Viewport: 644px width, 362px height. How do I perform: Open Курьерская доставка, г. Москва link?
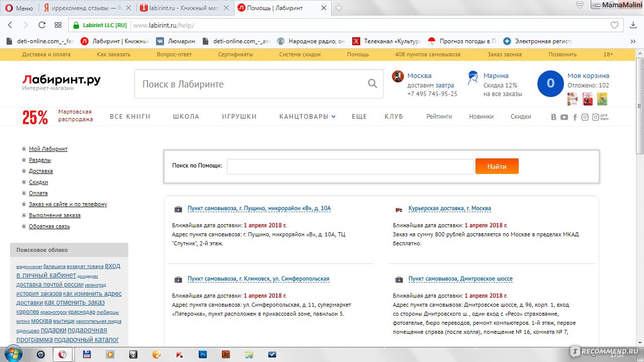[449, 208]
